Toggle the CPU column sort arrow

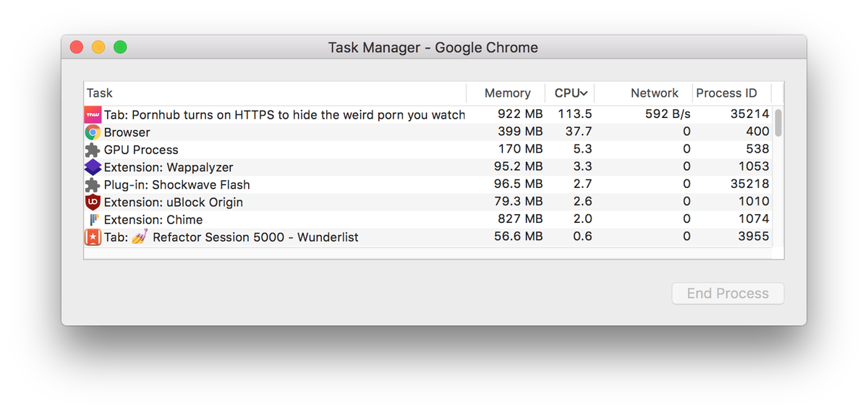[x=584, y=93]
